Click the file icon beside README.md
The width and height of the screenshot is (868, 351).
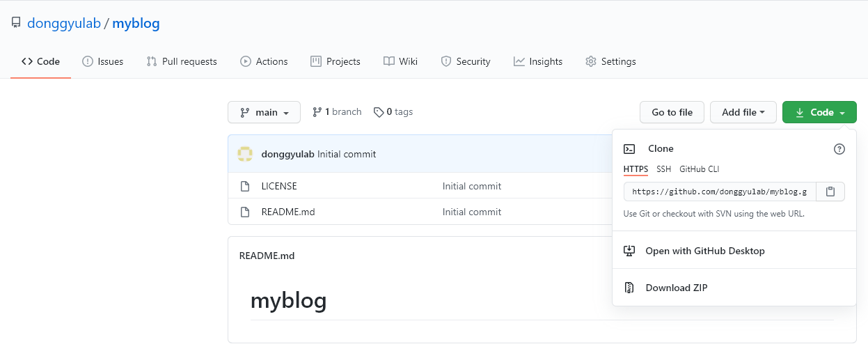[245, 212]
